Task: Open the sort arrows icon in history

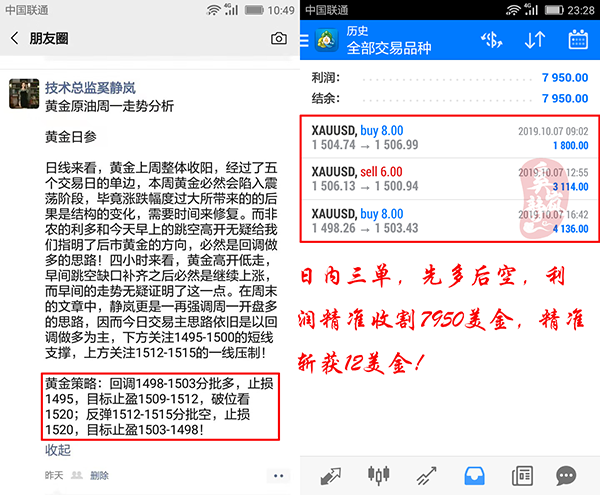Action: coord(535,40)
